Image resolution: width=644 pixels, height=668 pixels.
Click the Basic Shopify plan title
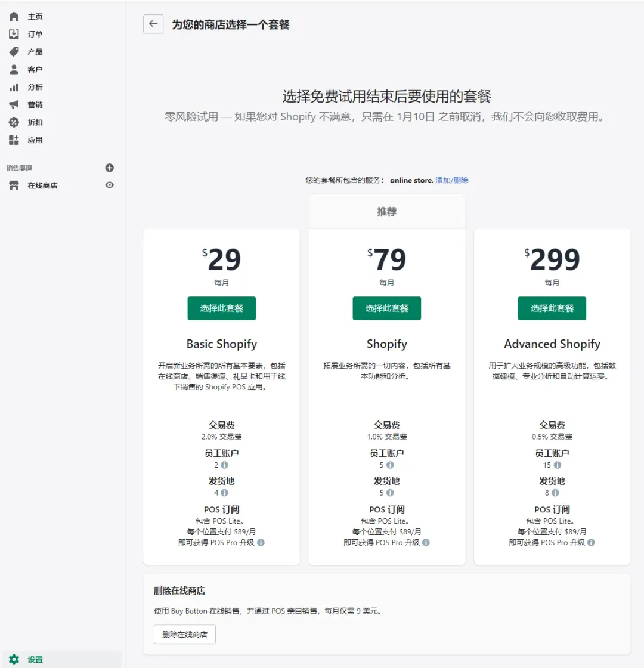pos(221,344)
